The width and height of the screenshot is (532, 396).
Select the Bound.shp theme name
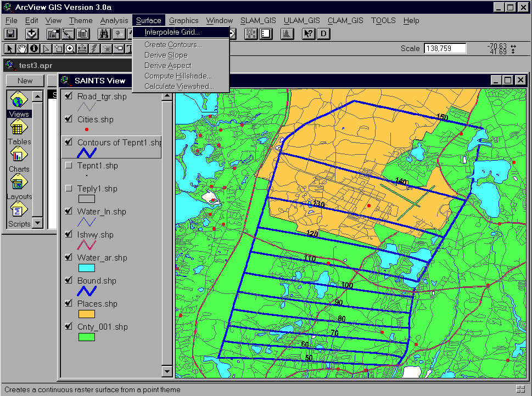(x=97, y=281)
